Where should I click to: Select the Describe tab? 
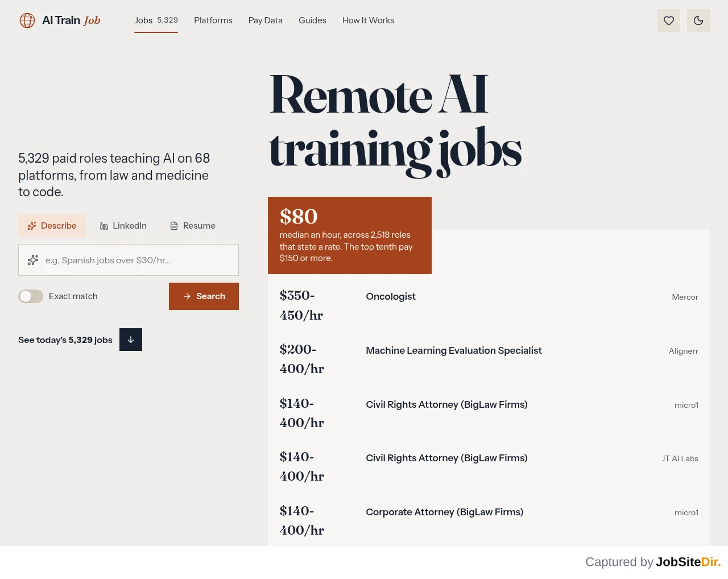point(52,226)
